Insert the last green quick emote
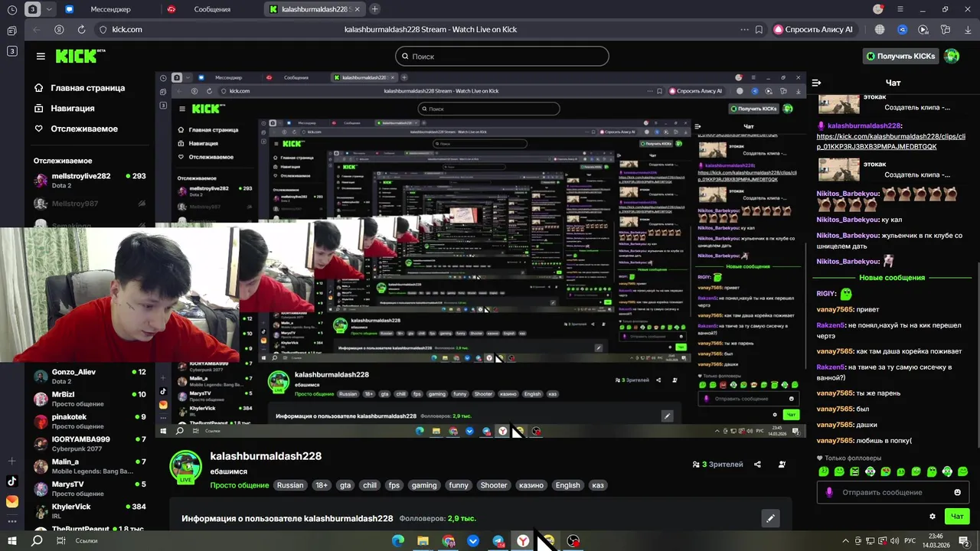Screen dimensions: 980x551 pos(962,471)
